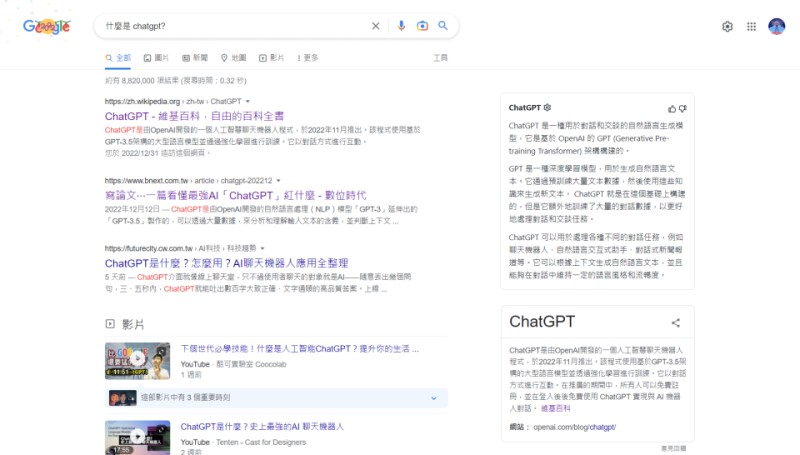Open dropdown arrow next to futurecity.cw.com.tw URL
Viewport: 800px width, 455px height.
click(262, 248)
